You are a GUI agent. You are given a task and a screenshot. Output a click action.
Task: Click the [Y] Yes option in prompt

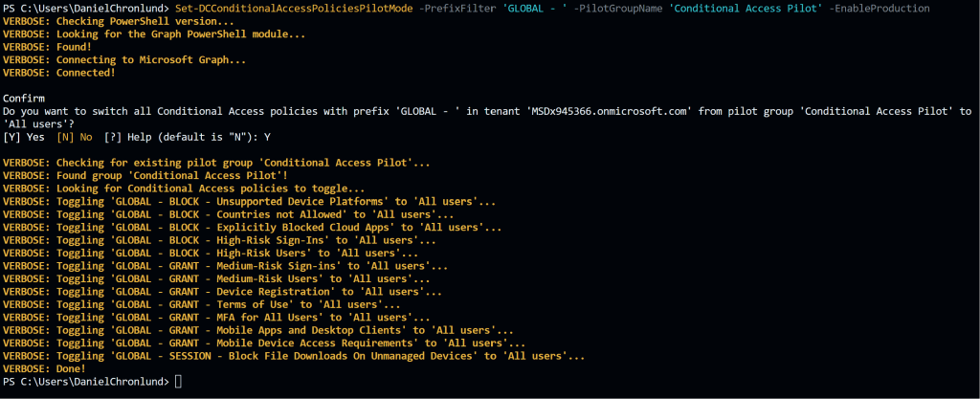point(25,137)
